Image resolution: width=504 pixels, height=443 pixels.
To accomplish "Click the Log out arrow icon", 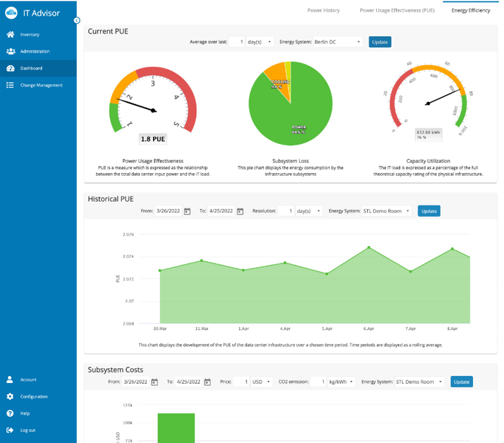I will click(10, 430).
